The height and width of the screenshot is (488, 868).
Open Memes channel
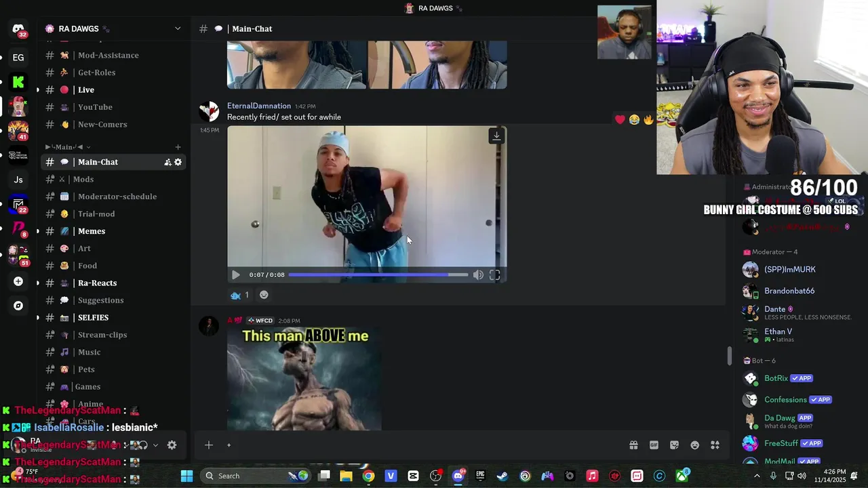(x=113, y=231)
